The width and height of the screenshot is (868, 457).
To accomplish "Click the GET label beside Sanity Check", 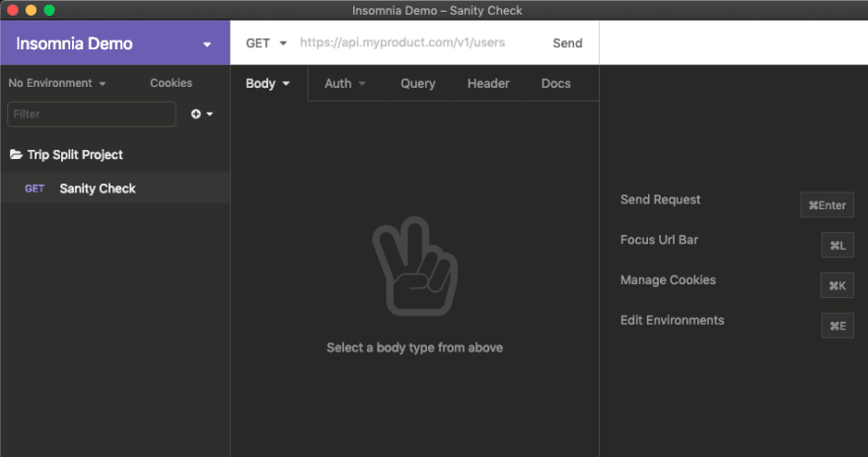I will pyautogui.click(x=35, y=189).
